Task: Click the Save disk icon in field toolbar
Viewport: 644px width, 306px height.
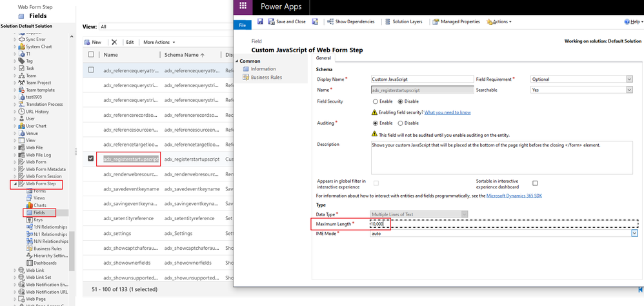Action: pyautogui.click(x=260, y=21)
